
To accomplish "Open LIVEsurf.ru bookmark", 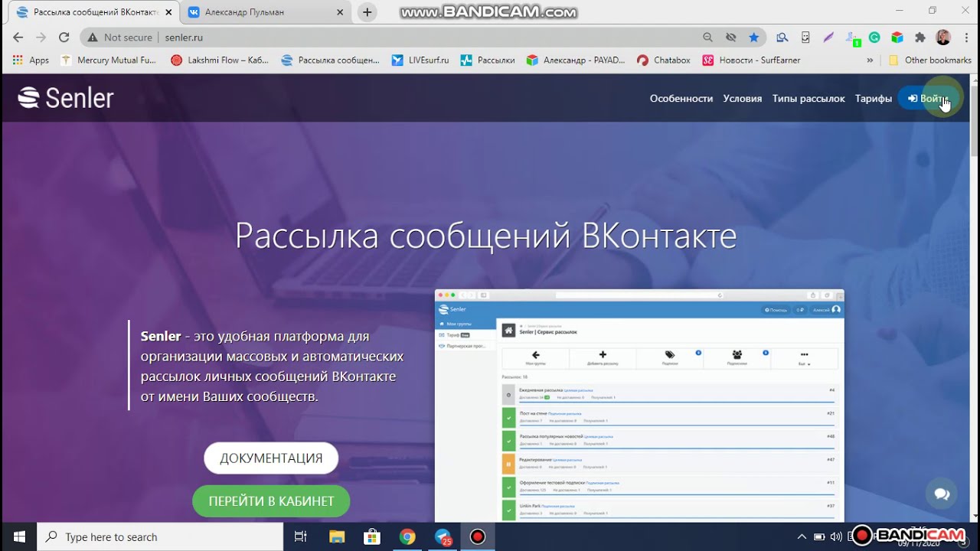I will click(420, 60).
